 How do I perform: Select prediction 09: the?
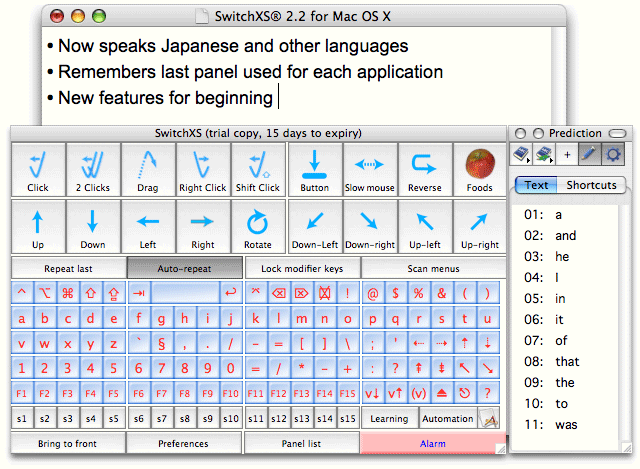(567, 382)
